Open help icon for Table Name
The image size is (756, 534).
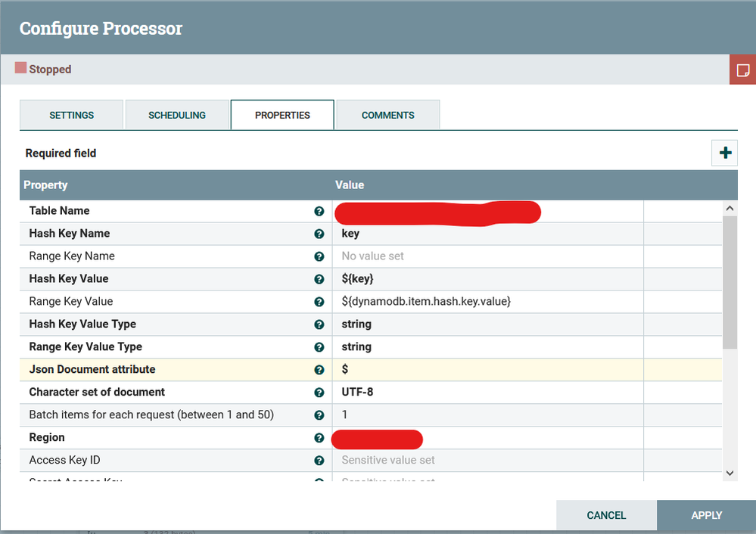pyautogui.click(x=319, y=211)
